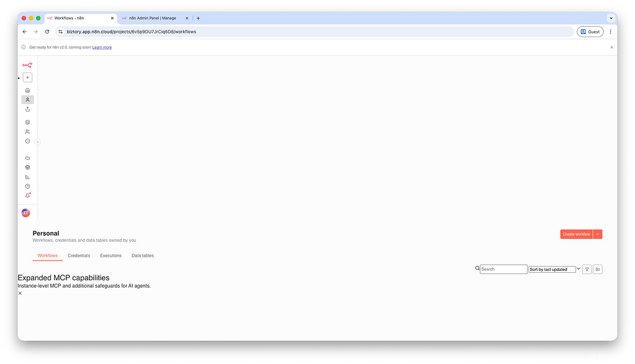Open the Create workflow dropdown arrow
This screenshot has height=364, width=635.
(597, 234)
